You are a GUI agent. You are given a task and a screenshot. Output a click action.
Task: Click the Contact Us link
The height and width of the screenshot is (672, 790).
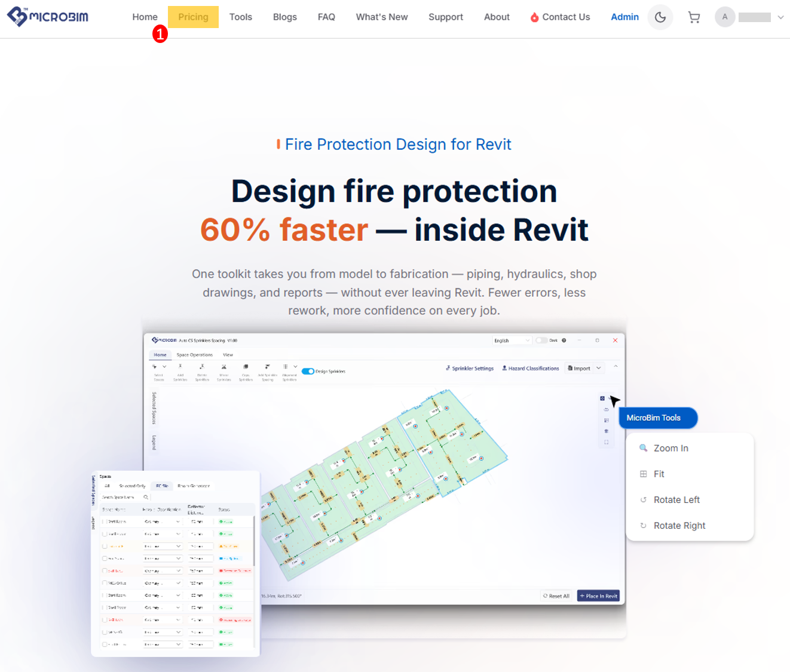(560, 17)
